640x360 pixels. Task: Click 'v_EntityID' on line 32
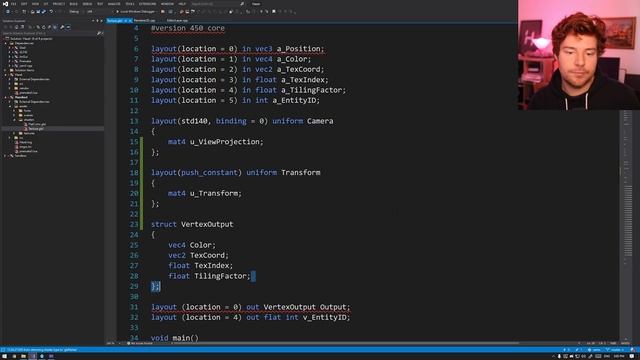tap(324, 317)
